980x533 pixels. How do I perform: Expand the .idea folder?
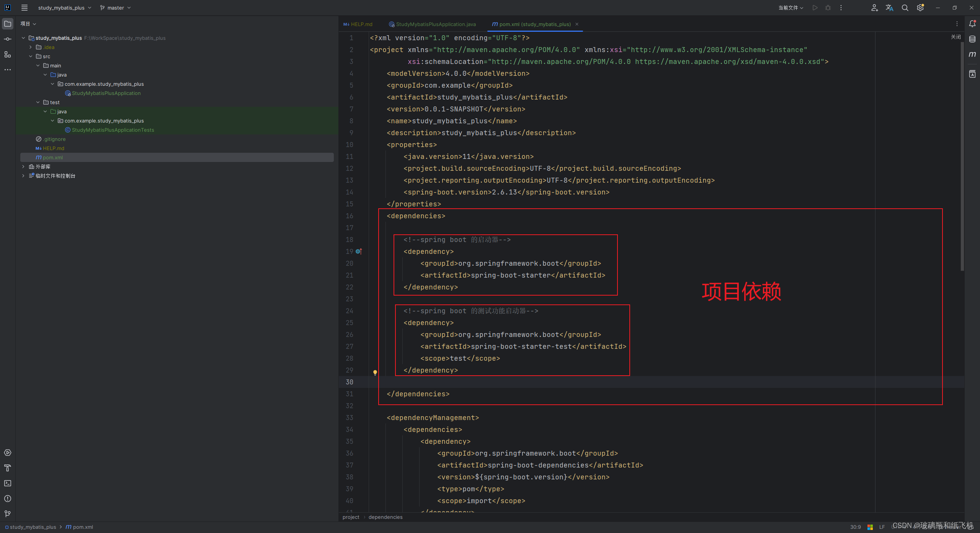31,47
